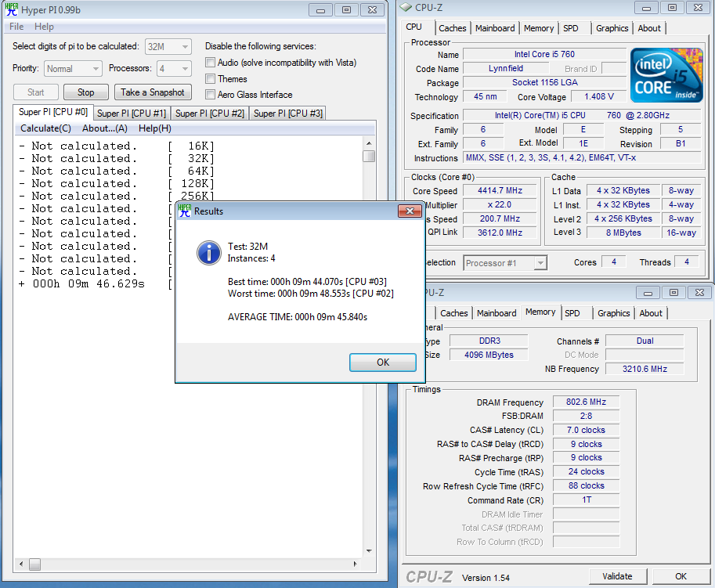This screenshot has width=715, height=588.
Task: Open the SPD tab in top CPU-Z window
Action: click(x=571, y=28)
